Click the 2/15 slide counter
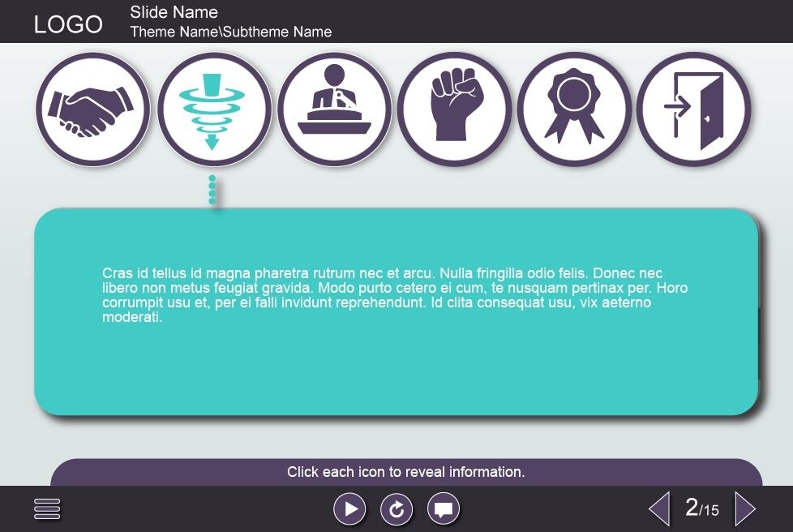793x532 pixels. click(x=701, y=508)
